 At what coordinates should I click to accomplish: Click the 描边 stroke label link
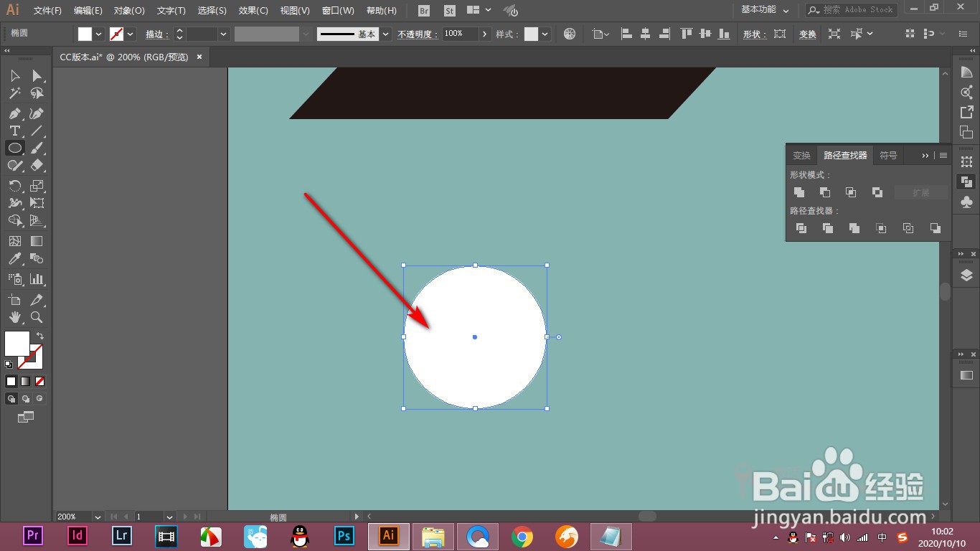[157, 34]
